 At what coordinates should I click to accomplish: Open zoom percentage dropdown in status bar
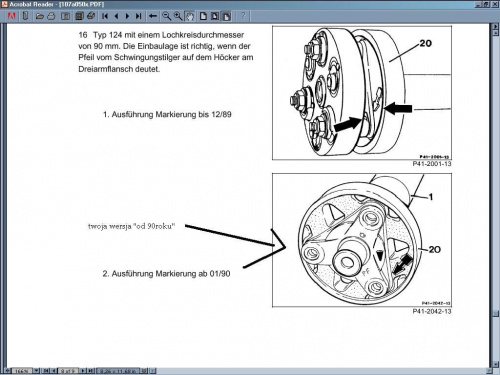(x=36, y=371)
